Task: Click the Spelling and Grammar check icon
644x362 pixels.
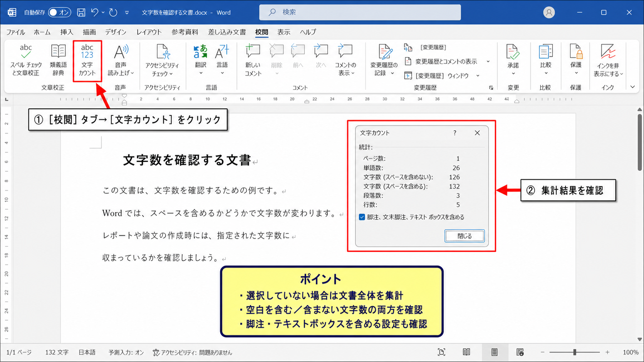Action: tap(25, 51)
